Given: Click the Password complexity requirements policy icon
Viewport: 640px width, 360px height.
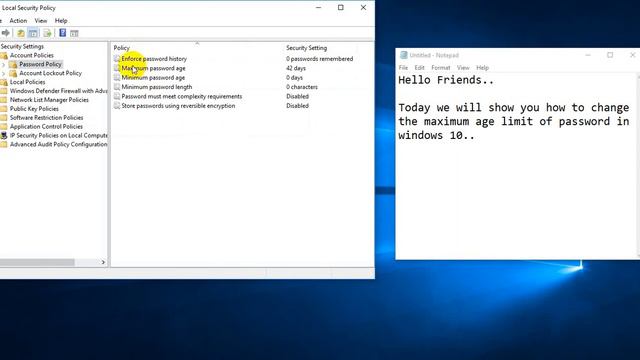Looking at the screenshot, I should point(117,96).
